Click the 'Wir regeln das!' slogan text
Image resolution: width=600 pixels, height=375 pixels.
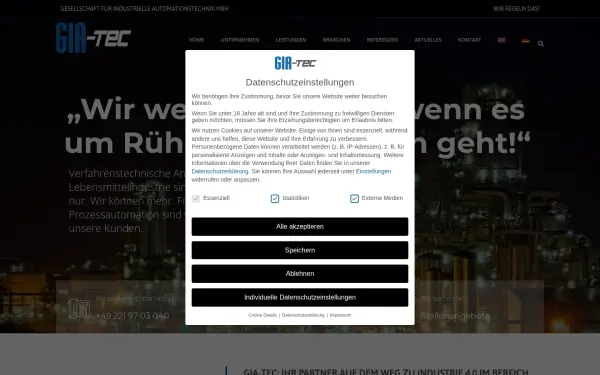[516, 8]
